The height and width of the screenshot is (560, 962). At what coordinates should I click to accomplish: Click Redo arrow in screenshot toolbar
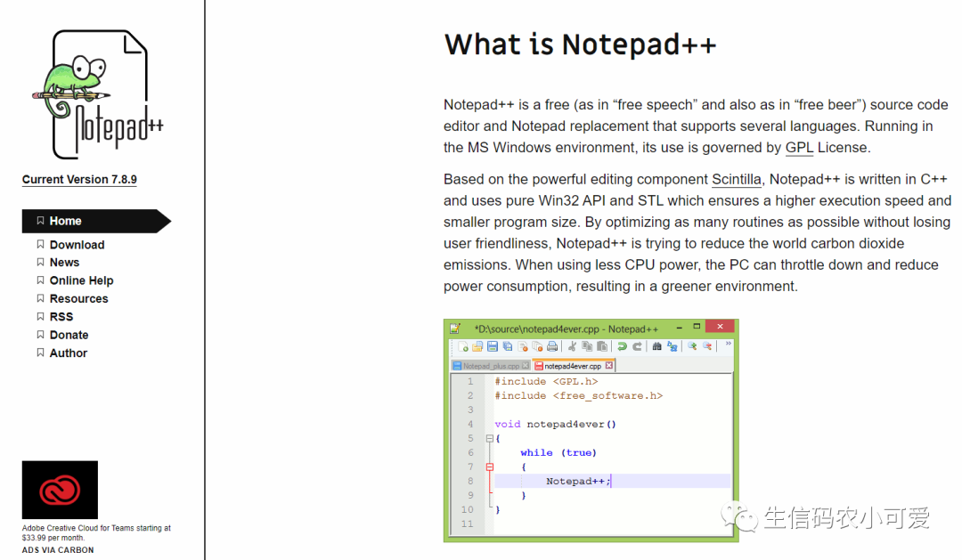[x=637, y=346]
